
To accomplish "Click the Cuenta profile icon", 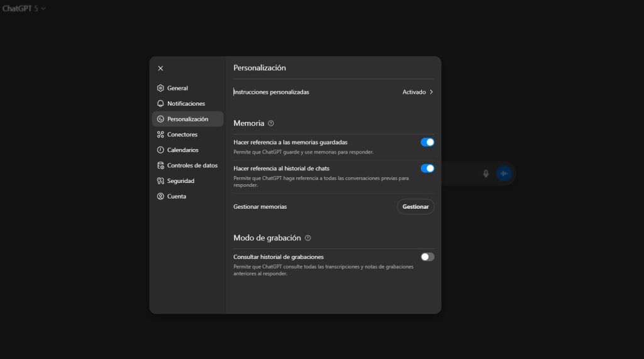I will [160, 196].
